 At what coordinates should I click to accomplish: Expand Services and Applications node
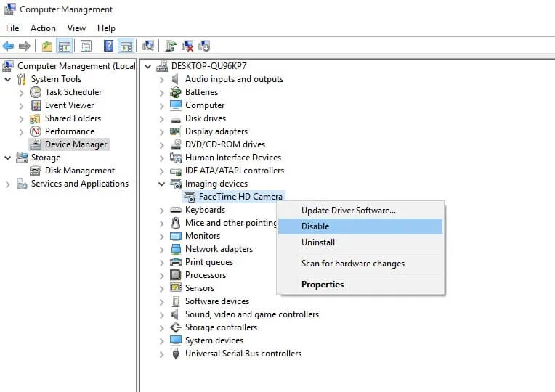click(x=8, y=184)
